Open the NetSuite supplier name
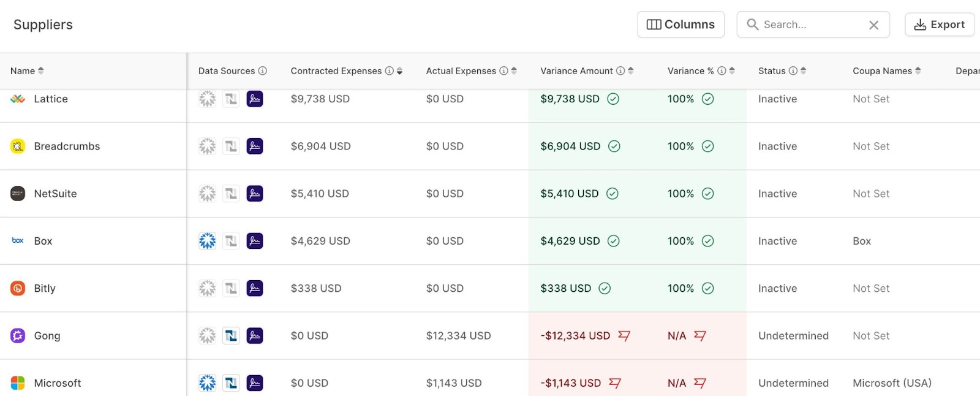This screenshot has width=980, height=396. (x=55, y=194)
